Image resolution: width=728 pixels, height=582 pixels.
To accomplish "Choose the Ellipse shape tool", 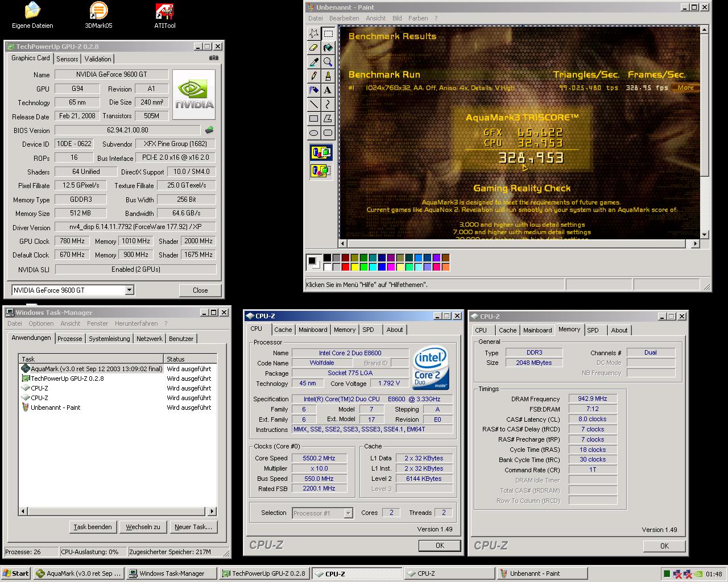I will pyautogui.click(x=313, y=132).
